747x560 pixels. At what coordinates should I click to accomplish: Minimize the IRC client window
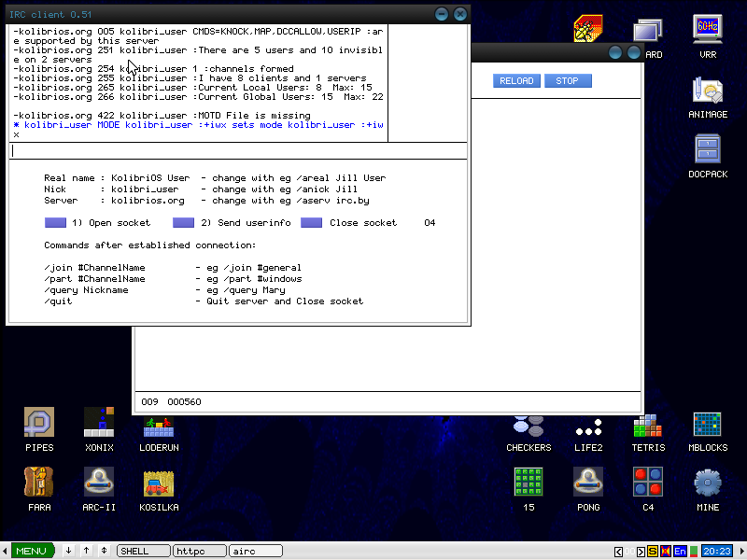[442, 14]
